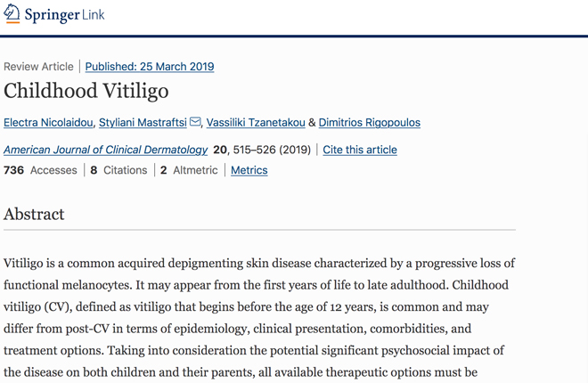Click the 8 Citations count
The width and height of the screenshot is (588, 383).
pyautogui.click(x=118, y=170)
